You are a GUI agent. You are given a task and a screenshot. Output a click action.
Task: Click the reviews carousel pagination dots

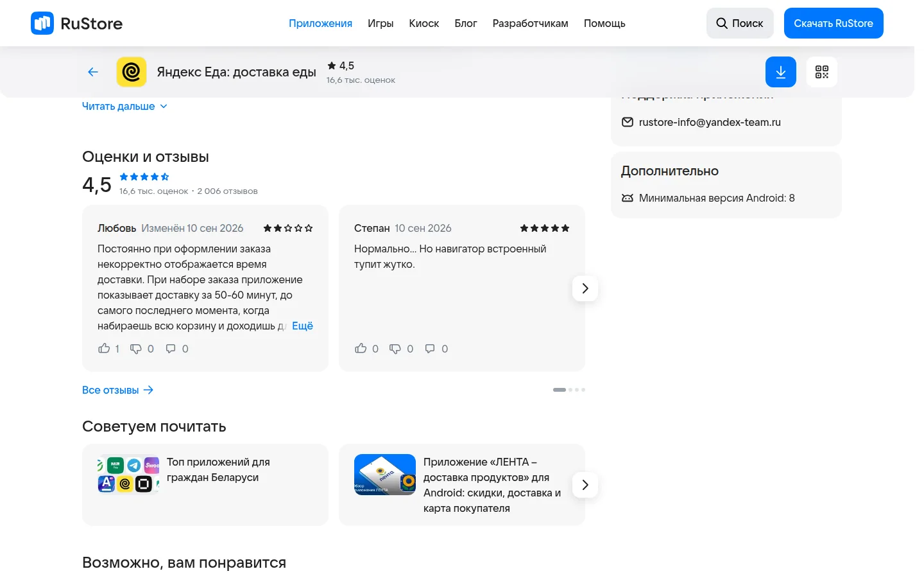[x=569, y=390]
